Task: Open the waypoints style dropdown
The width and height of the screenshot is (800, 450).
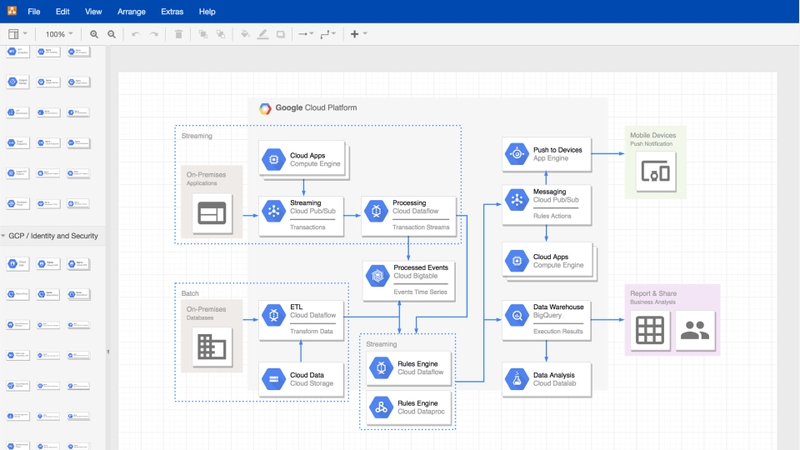Action: tap(328, 34)
